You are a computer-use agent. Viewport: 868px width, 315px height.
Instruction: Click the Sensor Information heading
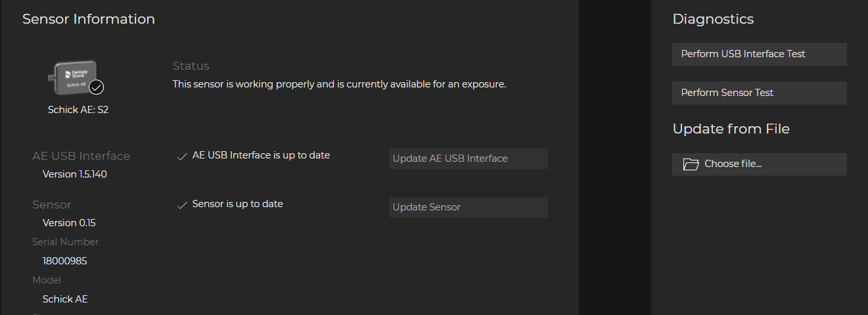[89, 19]
